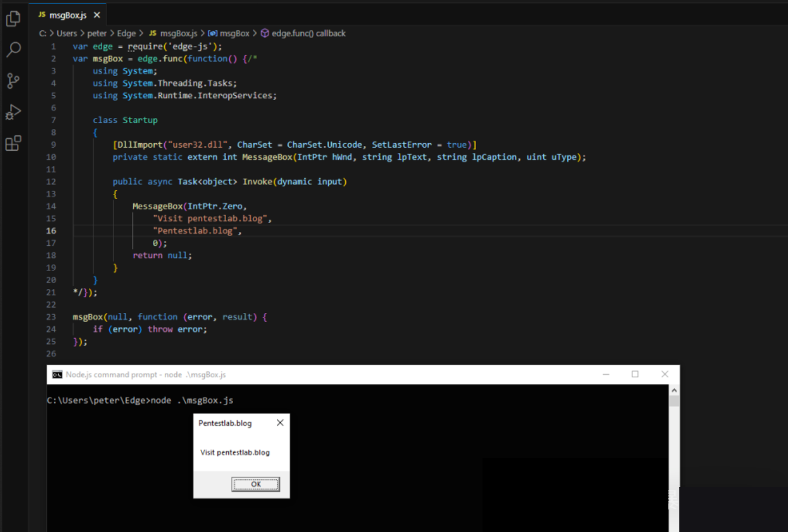Click 'uint uType' on line 10
Viewport: 788px width, 532px height.
[551, 157]
